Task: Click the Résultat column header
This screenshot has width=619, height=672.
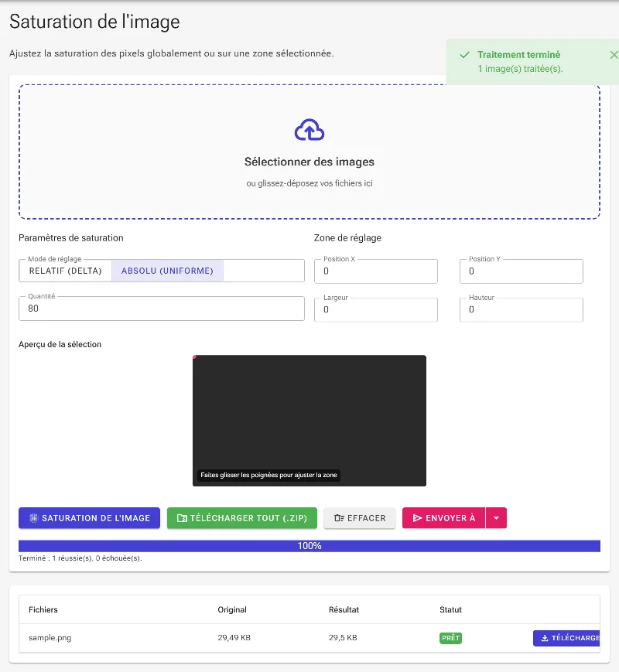Action: (x=344, y=609)
